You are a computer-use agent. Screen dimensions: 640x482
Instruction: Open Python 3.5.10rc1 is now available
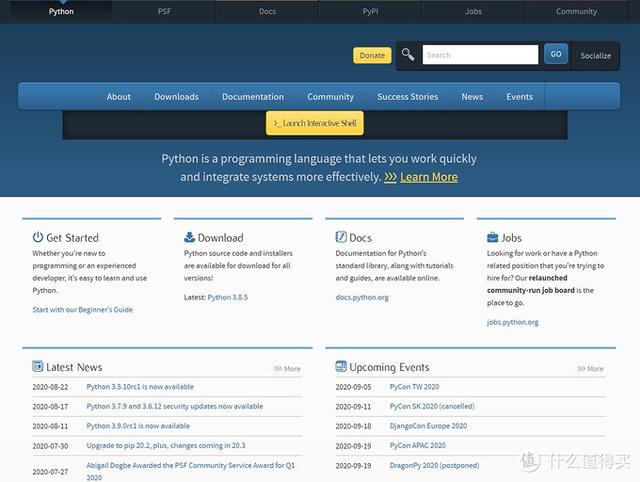click(x=140, y=386)
